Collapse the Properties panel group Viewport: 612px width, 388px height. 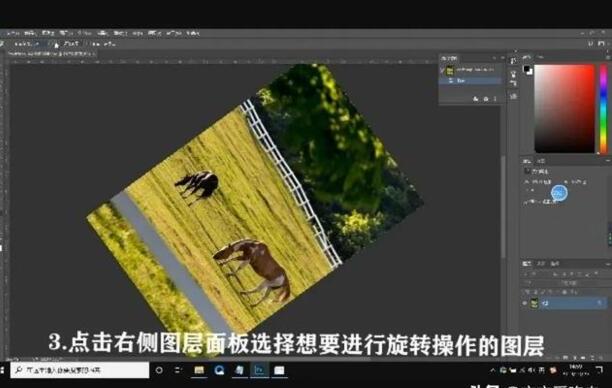pos(608,161)
